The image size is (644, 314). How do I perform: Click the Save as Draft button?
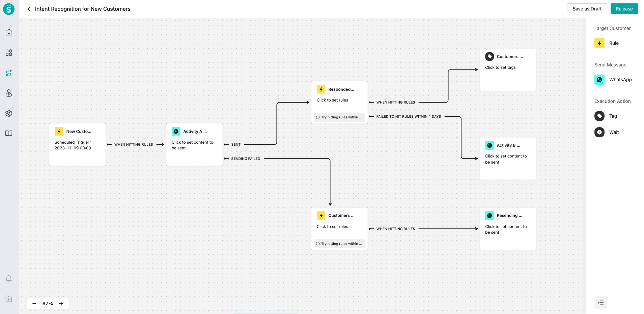[x=587, y=9]
